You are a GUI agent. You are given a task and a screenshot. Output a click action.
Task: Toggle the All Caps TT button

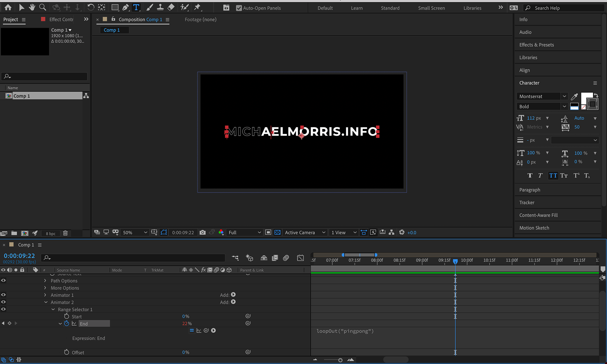pyautogui.click(x=553, y=176)
